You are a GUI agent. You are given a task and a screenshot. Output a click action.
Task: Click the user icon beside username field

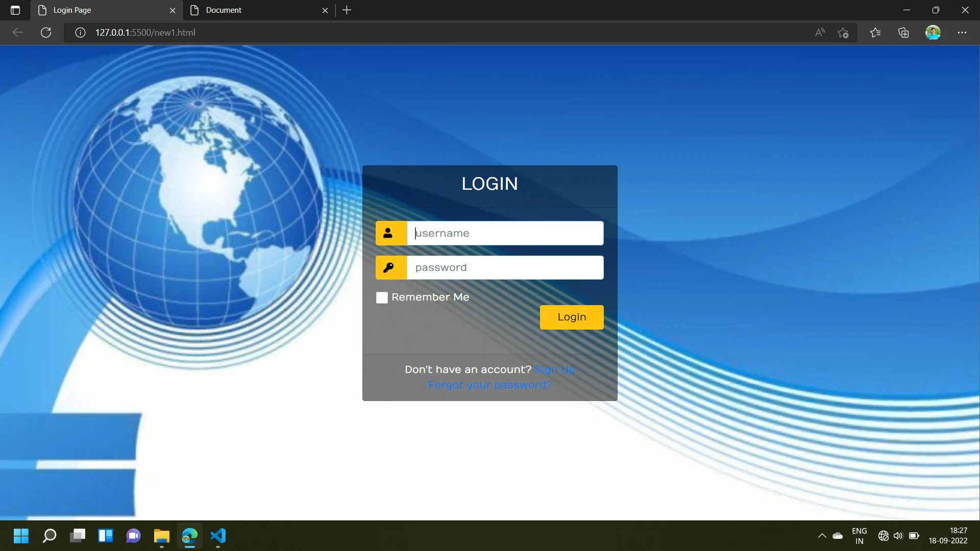point(388,233)
